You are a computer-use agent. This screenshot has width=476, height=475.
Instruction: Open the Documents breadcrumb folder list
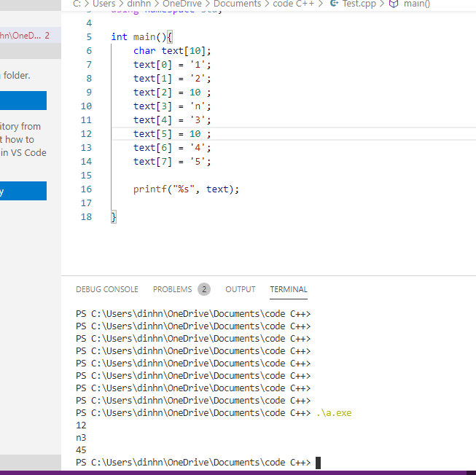point(237,4)
